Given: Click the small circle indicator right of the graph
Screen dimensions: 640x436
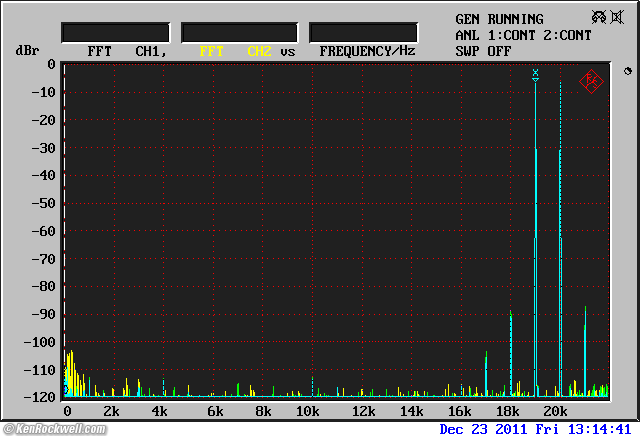Looking at the screenshot, I should point(628,71).
